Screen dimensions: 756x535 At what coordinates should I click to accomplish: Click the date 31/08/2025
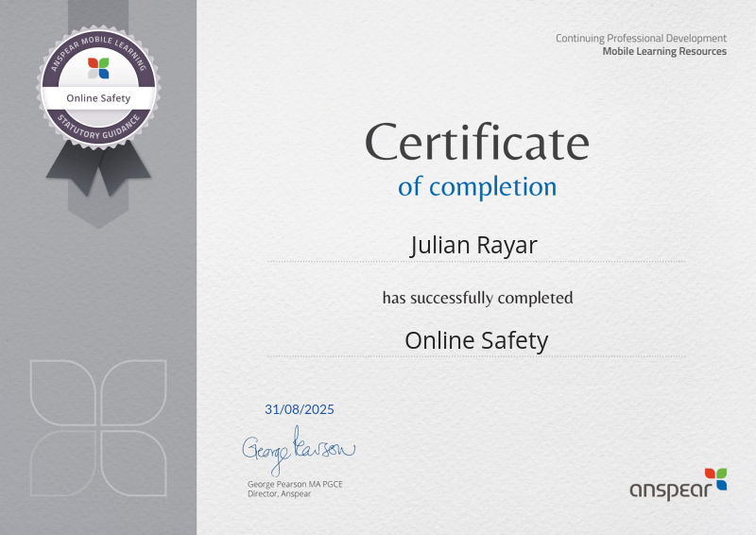coord(300,409)
